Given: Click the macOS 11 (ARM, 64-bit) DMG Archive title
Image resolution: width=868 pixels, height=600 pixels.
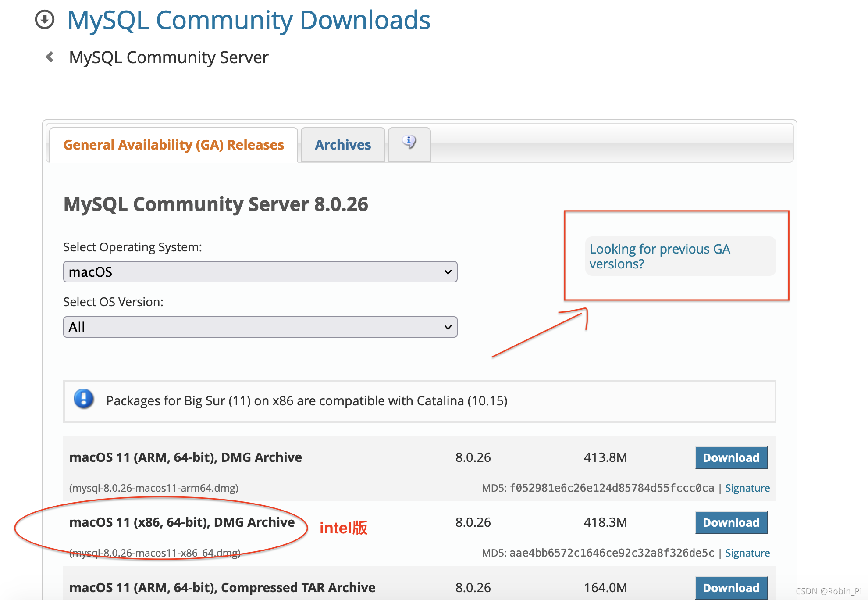Looking at the screenshot, I should click(x=185, y=457).
